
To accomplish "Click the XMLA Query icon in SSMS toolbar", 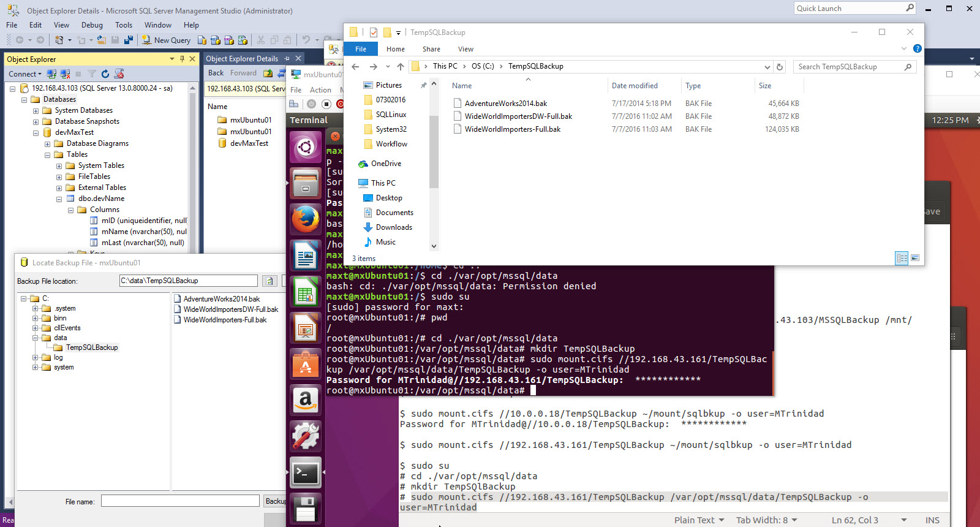I will tap(243, 40).
